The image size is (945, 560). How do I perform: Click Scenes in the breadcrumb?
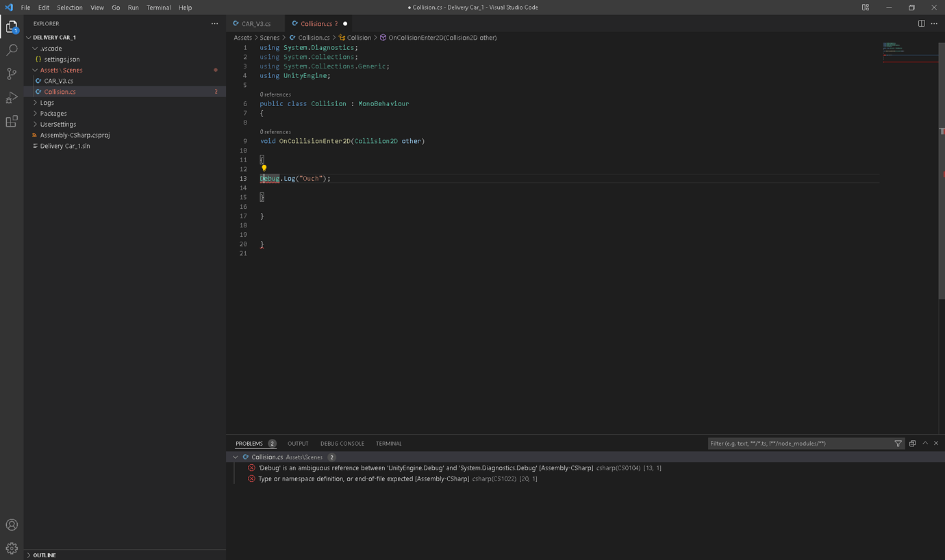270,38
